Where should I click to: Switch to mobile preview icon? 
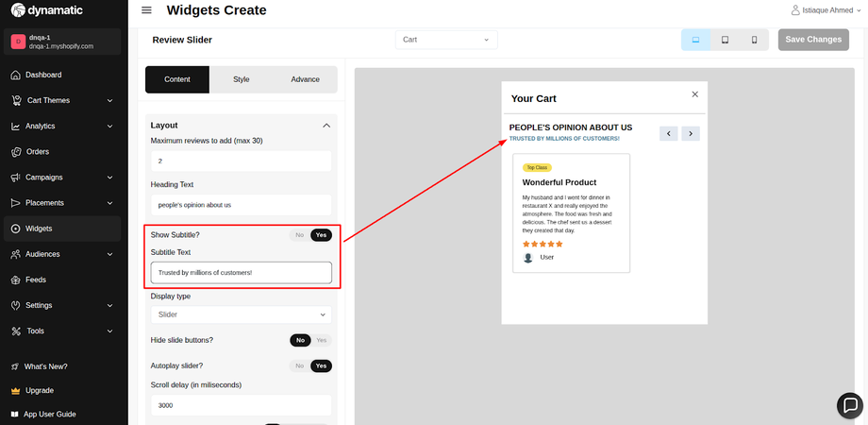click(754, 40)
